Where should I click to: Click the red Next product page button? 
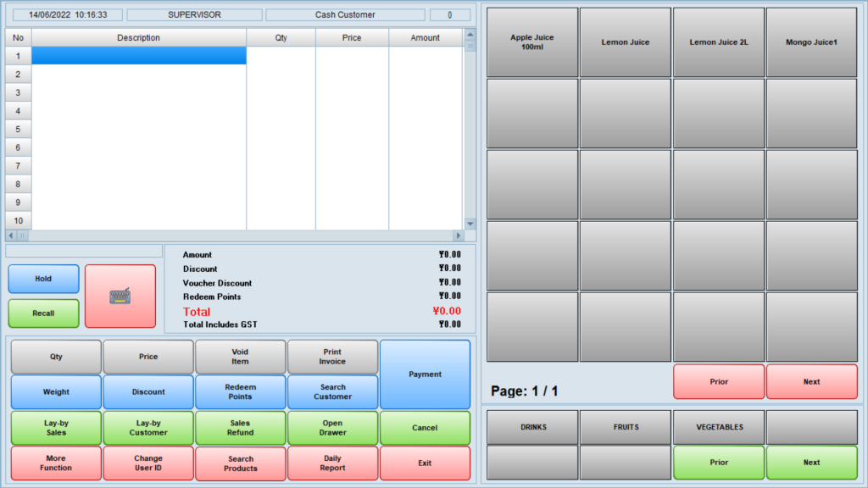[x=811, y=382]
